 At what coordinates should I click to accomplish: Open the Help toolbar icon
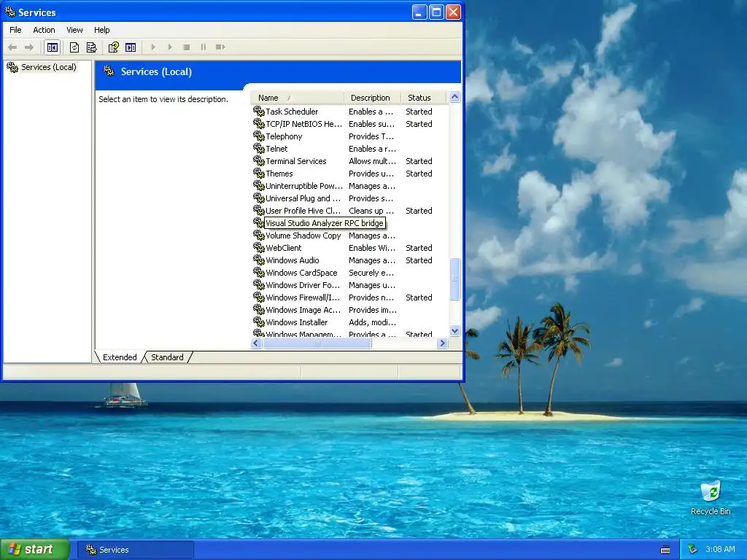pyautogui.click(x=113, y=47)
